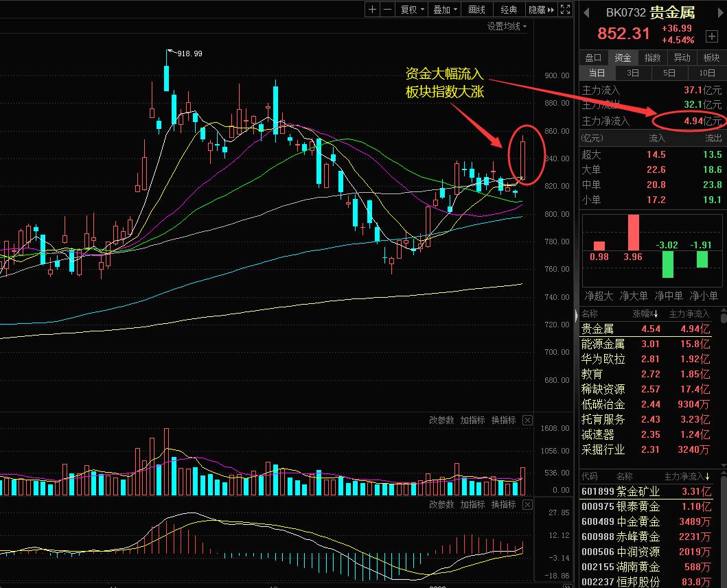This screenshot has height=588, width=727.
Task: Close the MACD indicator panel
Action: [x=528, y=504]
